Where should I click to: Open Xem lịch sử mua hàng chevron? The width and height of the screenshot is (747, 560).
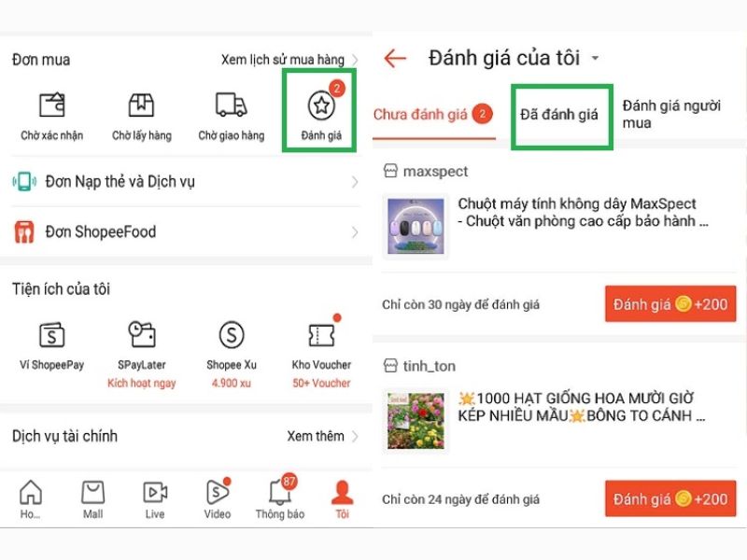pos(355,60)
